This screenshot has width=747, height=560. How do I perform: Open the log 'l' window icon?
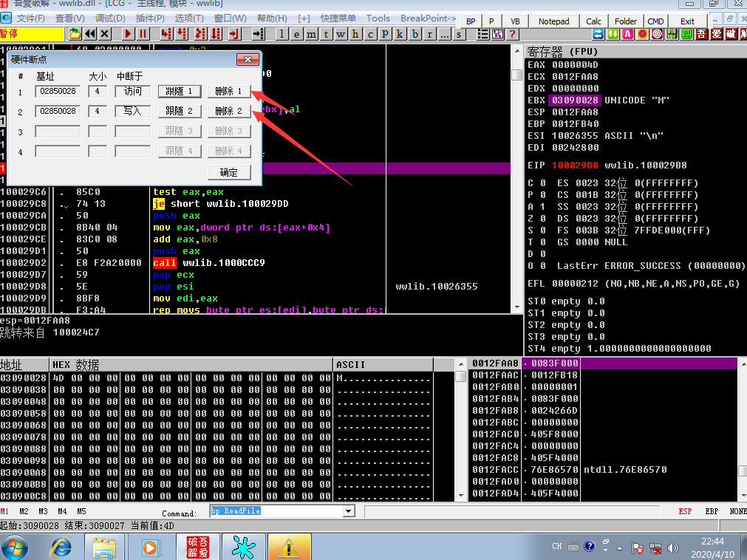pos(282,34)
